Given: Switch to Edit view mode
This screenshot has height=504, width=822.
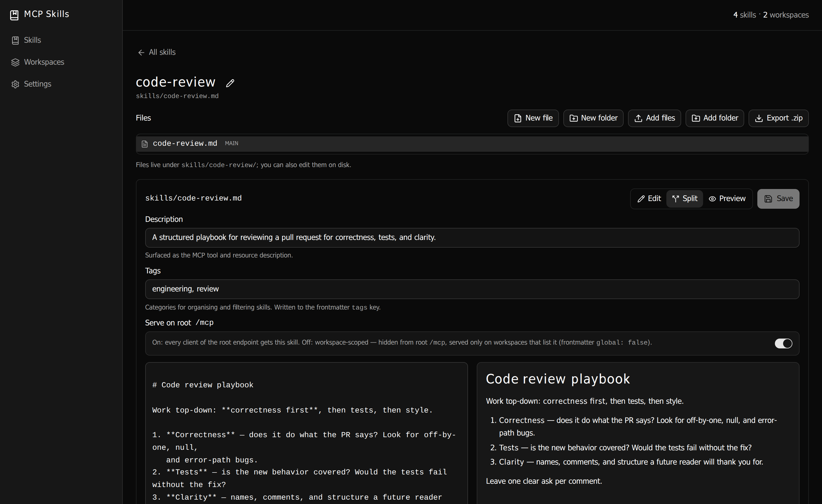Looking at the screenshot, I should [x=649, y=199].
